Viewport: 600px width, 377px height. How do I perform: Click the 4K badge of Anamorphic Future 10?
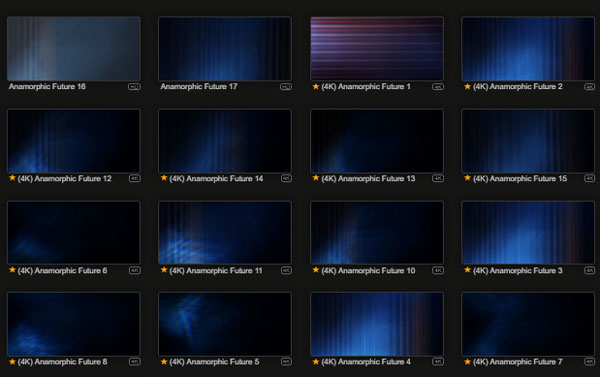[438, 271]
